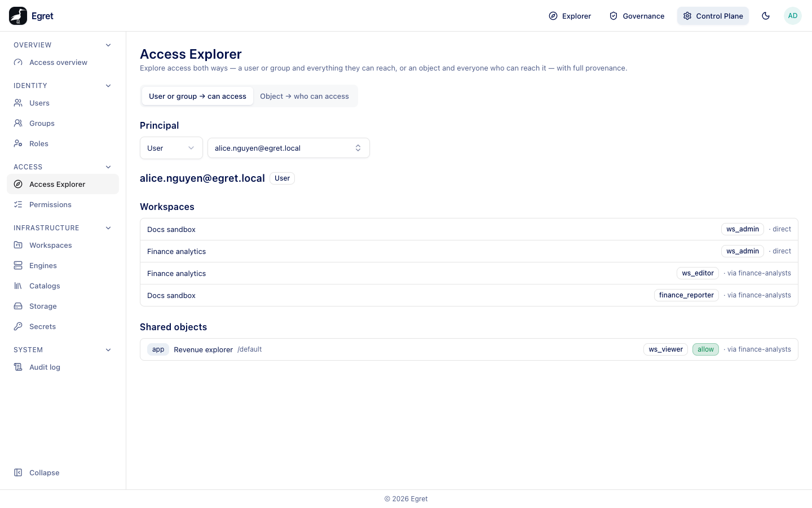This screenshot has width=812, height=508.
Task: Click the Permissions checklist icon
Action: tap(18, 205)
